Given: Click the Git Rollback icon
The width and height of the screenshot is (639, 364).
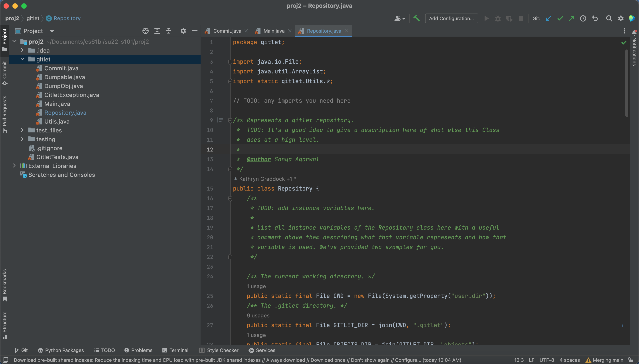Looking at the screenshot, I should coord(595,18).
